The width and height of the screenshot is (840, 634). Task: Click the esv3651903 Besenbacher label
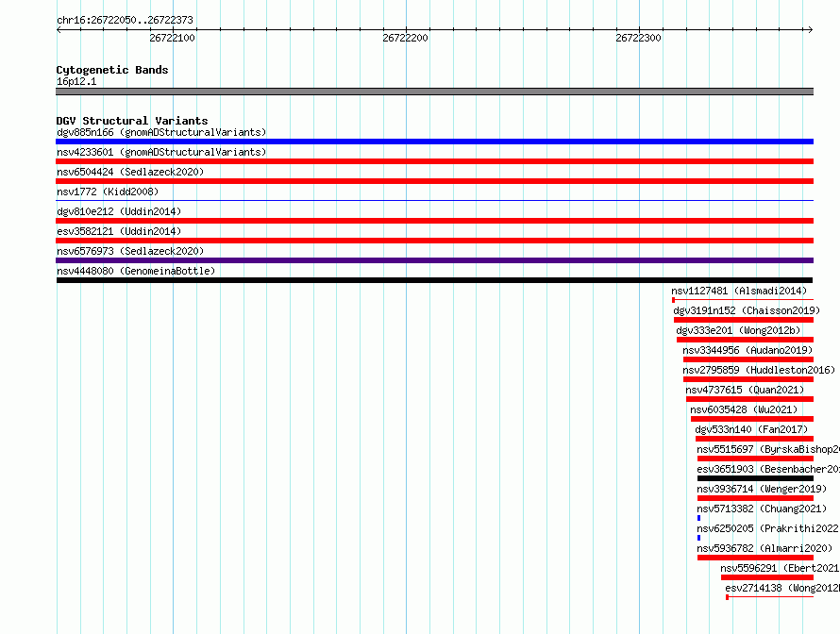767,469
